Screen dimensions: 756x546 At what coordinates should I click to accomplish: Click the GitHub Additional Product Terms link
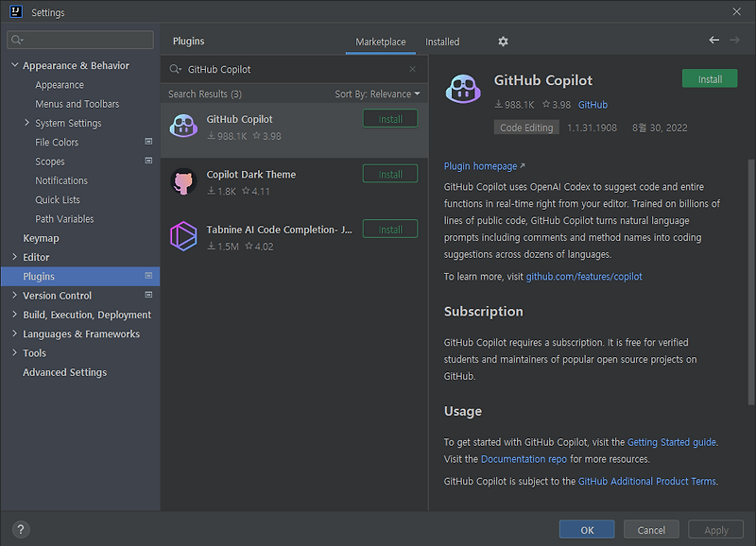click(x=648, y=481)
